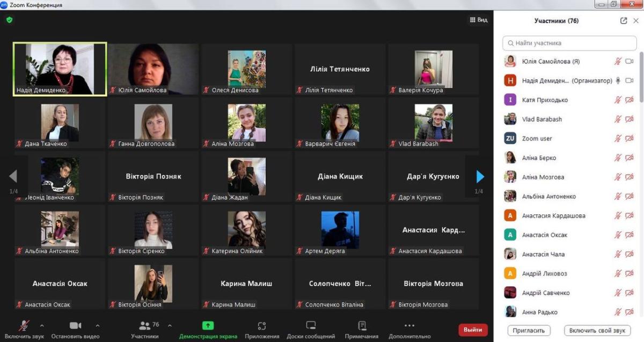
Task: Toggle microphone with Включить звук
Action: coord(24,326)
